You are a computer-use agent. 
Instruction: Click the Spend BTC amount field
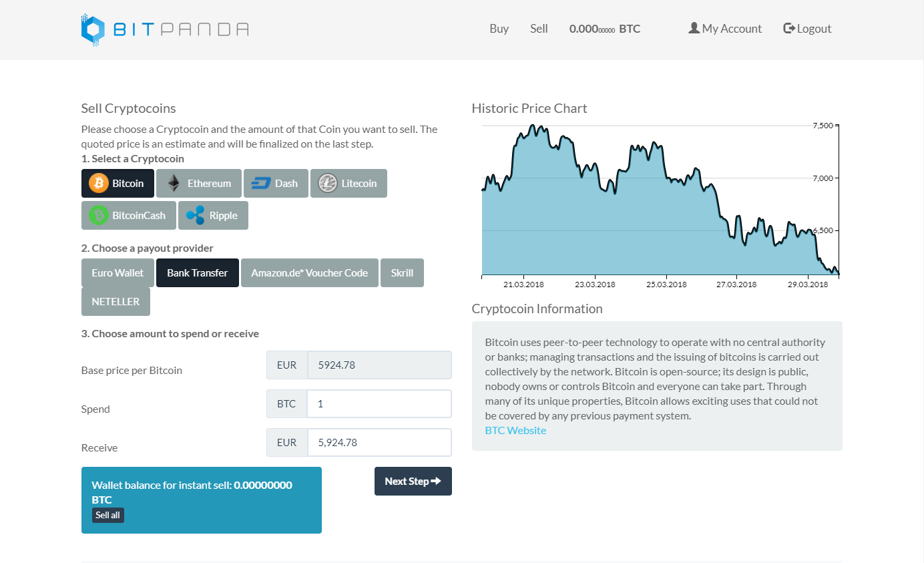[379, 404]
